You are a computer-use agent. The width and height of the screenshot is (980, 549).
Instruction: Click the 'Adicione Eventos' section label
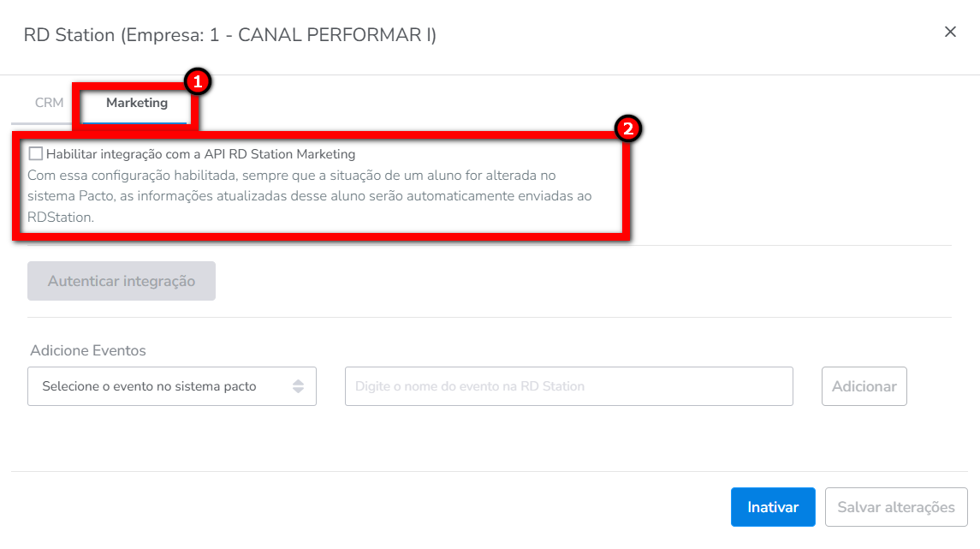coord(88,350)
